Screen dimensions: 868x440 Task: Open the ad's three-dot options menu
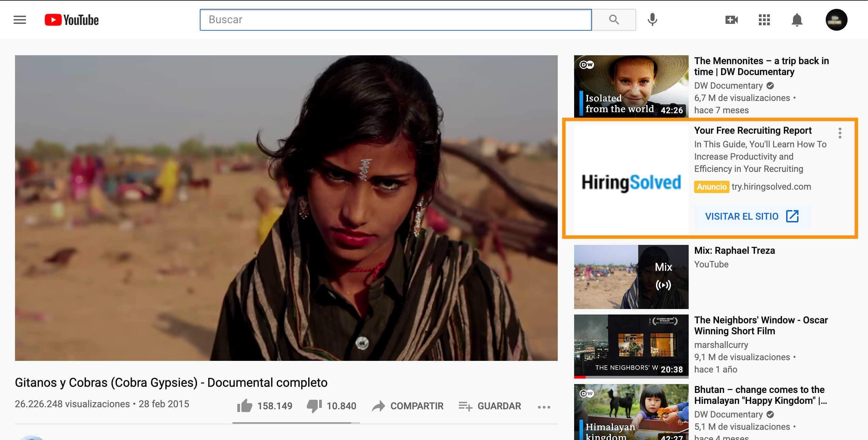pos(840,133)
